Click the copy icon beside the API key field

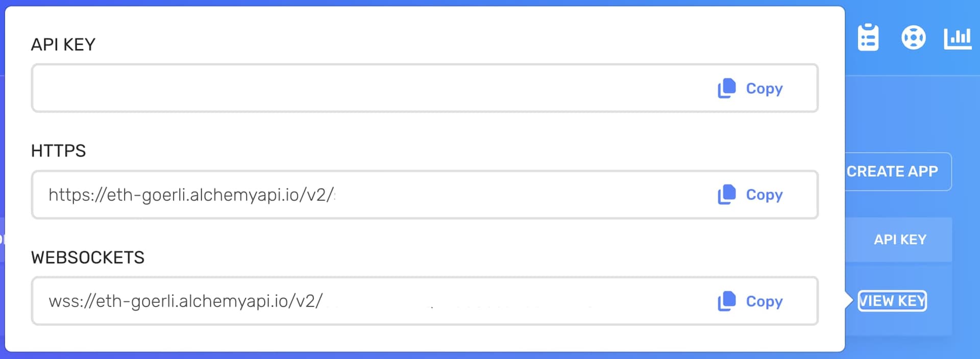(x=725, y=88)
